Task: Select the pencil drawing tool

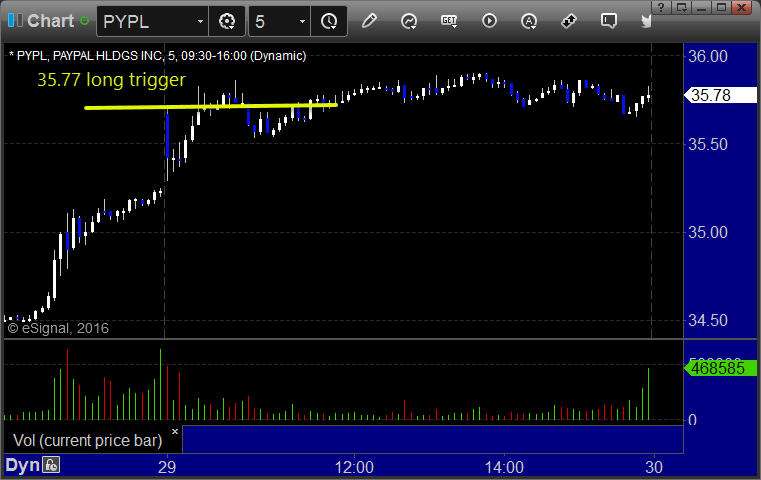Action: pyautogui.click(x=369, y=21)
